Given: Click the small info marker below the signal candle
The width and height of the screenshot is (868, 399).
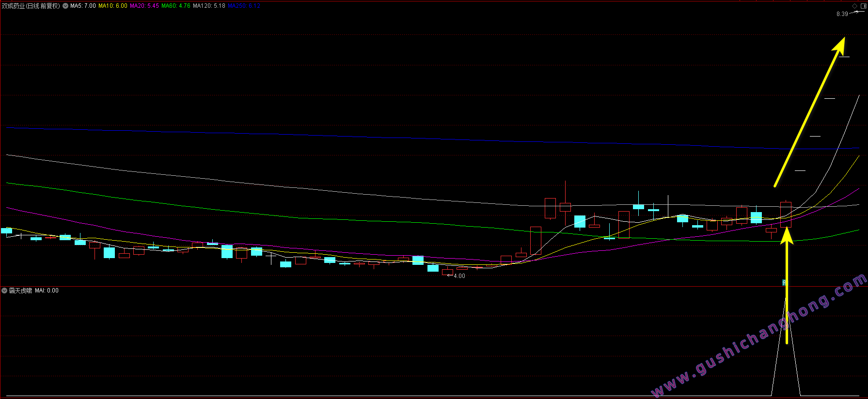Looking at the screenshot, I should point(785,282).
